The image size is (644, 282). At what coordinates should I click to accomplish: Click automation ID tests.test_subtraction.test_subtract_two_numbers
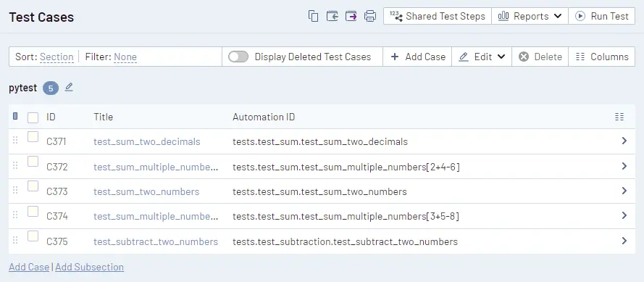click(345, 241)
